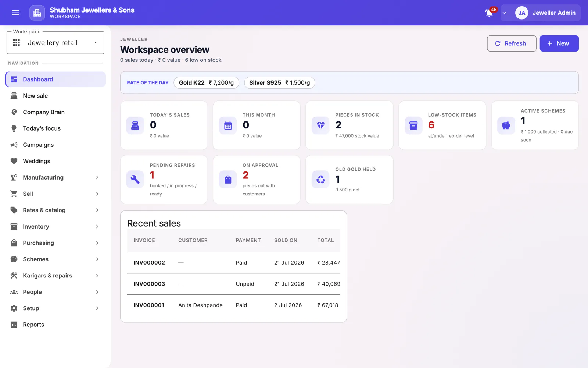Image resolution: width=588 pixels, height=368 pixels.
Task: Open Company Brain section
Action: point(55,112)
